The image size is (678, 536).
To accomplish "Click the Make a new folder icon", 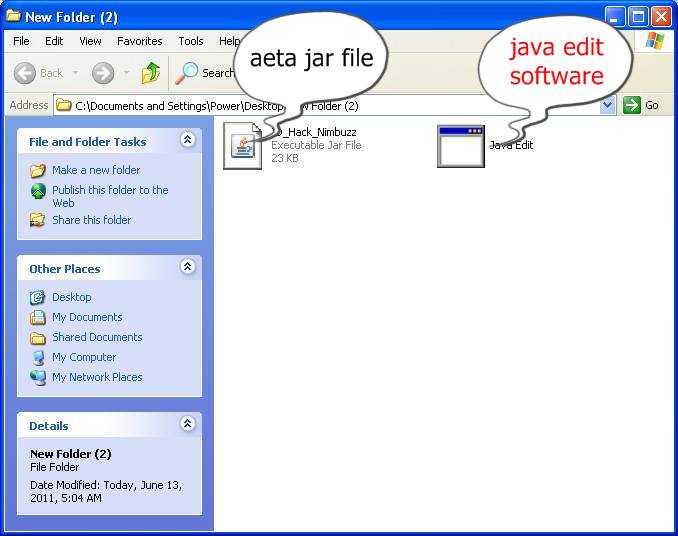I will pos(38,171).
